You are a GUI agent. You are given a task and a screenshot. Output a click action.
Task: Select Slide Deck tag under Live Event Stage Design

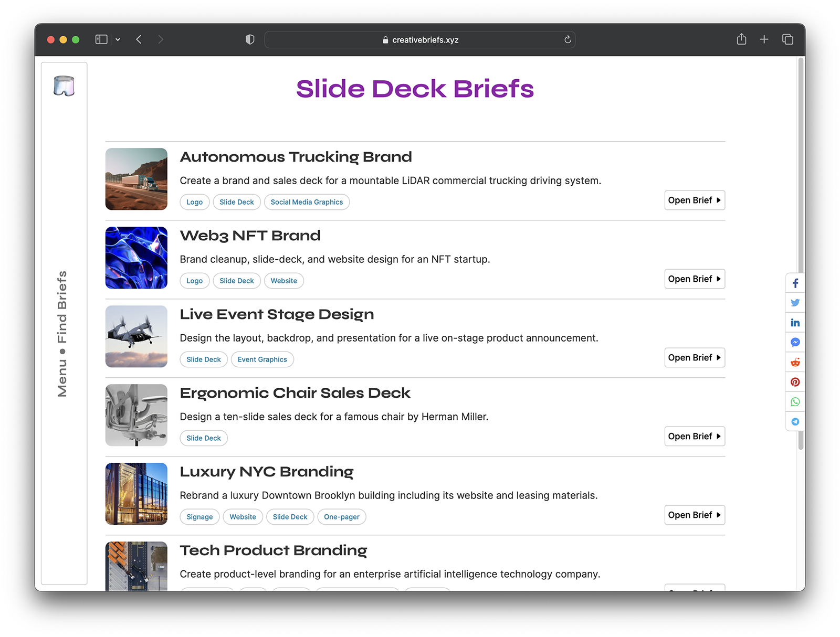click(x=204, y=359)
